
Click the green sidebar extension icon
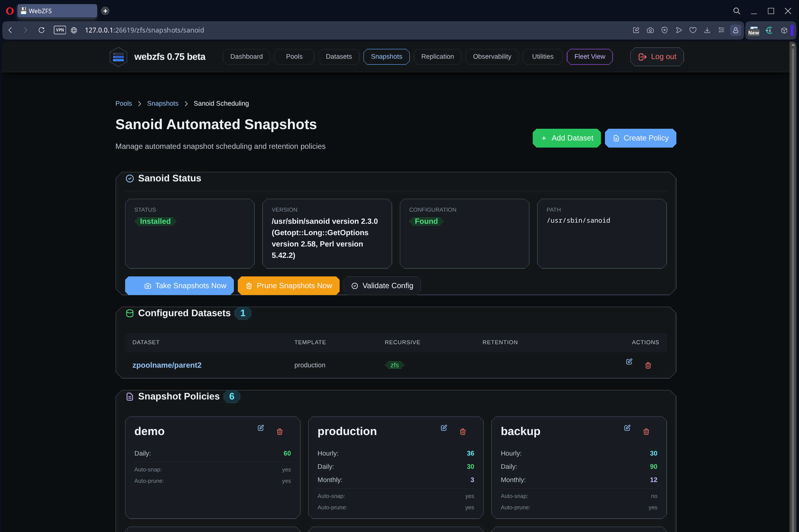(x=769, y=30)
